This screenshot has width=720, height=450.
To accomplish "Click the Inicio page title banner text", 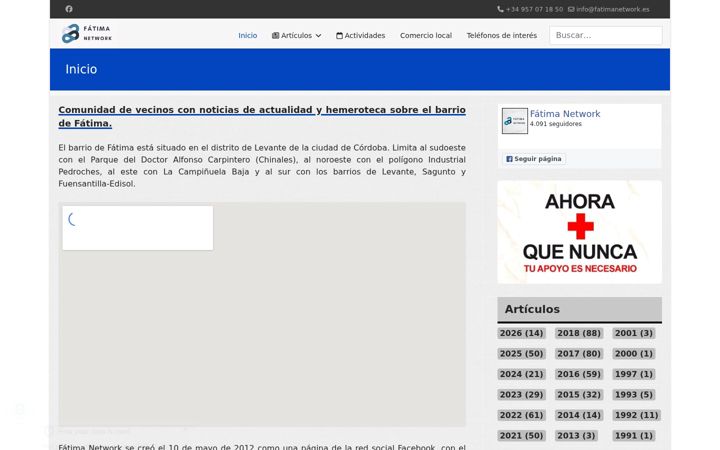I will click(81, 69).
